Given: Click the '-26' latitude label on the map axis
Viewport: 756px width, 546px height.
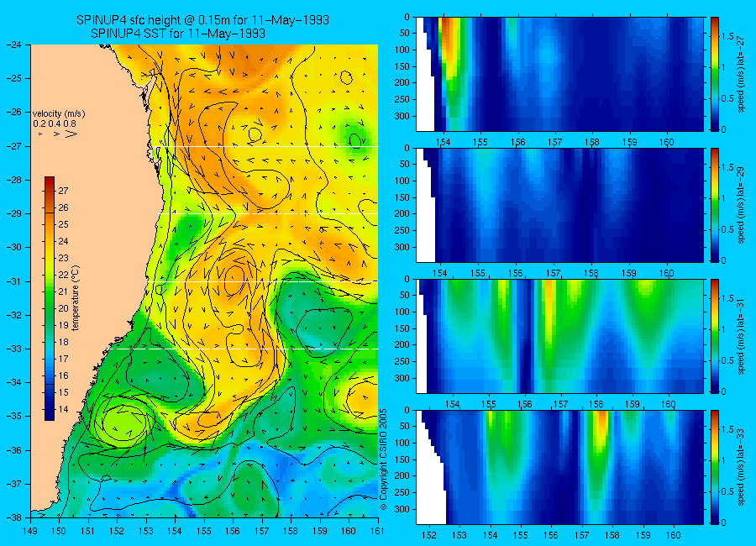Looking at the screenshot, I should (14, 112).
